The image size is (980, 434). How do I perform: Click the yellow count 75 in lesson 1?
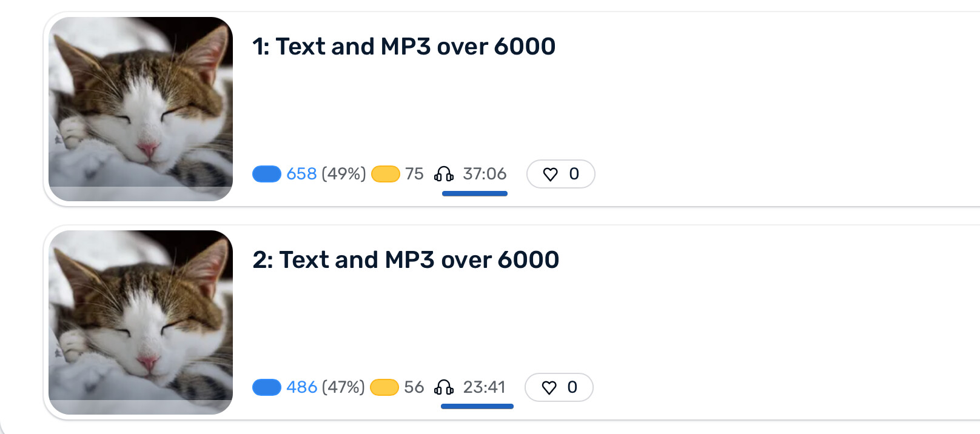[414, 174]
